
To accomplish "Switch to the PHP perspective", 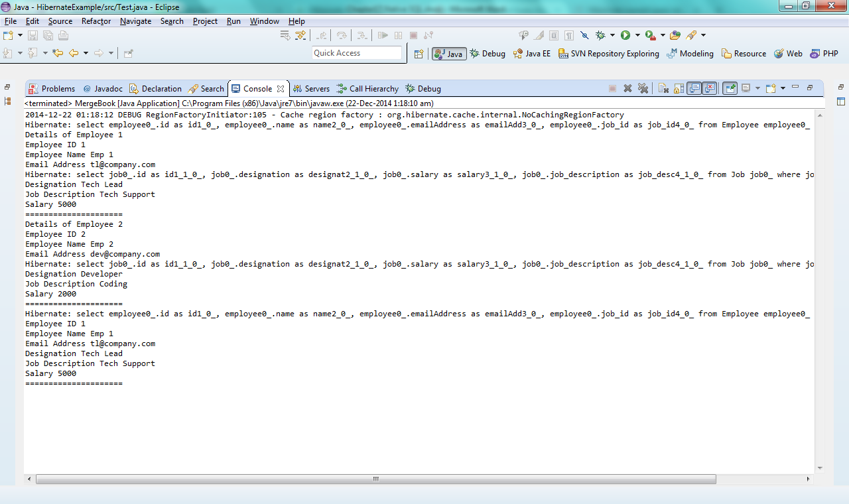I will click(x=824, y=54).
